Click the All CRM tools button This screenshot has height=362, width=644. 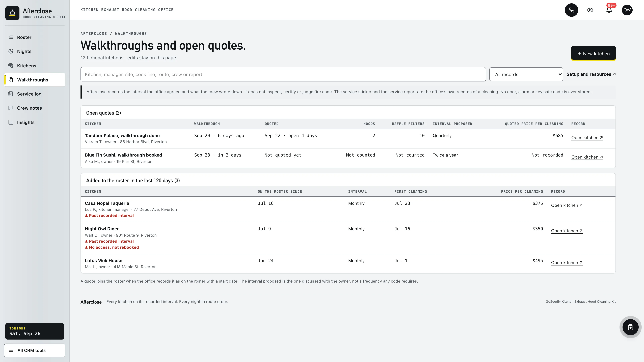tap(35, 350)
